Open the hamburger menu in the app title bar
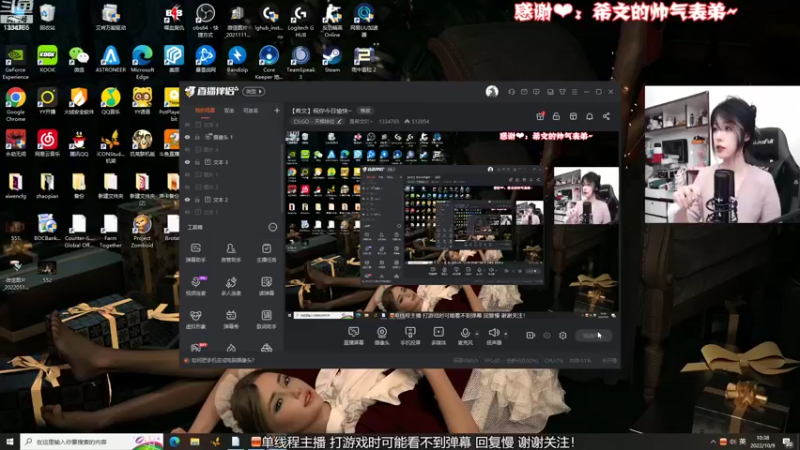This screenshot has width=800, height=450. click(x=574, y=92)
